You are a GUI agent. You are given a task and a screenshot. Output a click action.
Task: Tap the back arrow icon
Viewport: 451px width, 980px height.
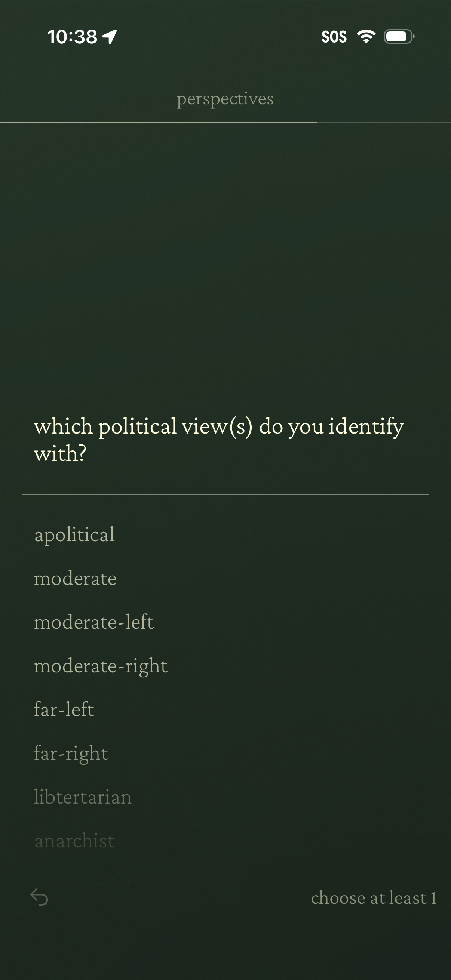(x=39, y=897)
